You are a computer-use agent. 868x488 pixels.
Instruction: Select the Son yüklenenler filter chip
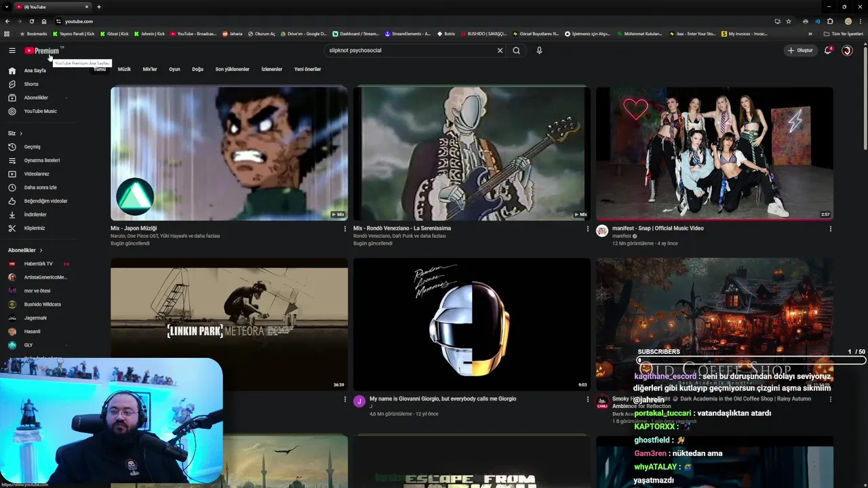point(232,69)
